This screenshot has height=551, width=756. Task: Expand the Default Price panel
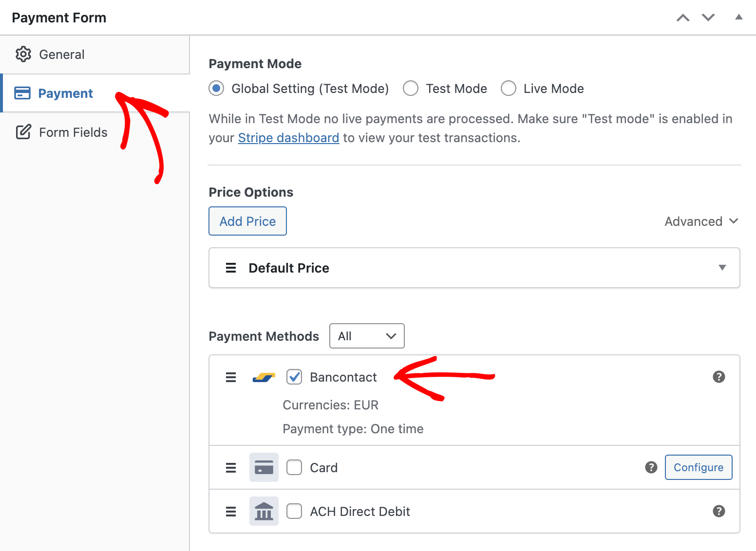pos(722,268)
